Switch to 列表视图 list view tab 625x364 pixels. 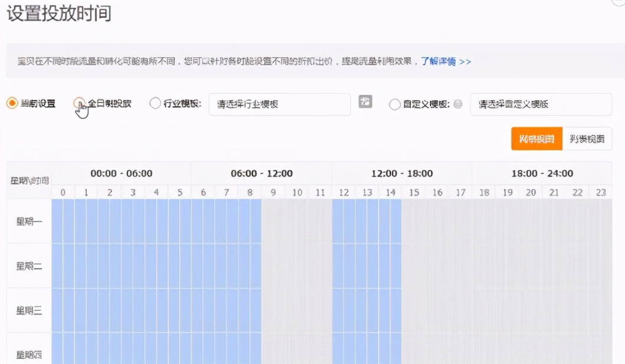(x=587, y=139)
